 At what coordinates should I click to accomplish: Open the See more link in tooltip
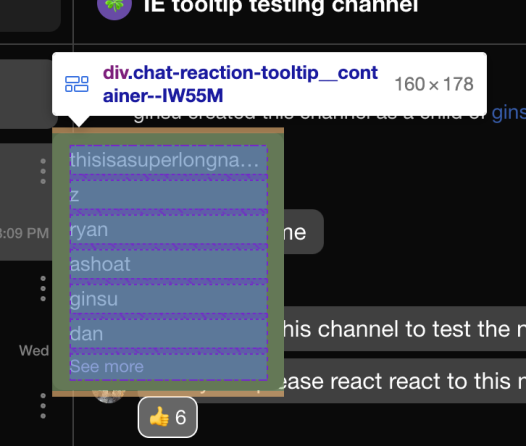[107, 366]
